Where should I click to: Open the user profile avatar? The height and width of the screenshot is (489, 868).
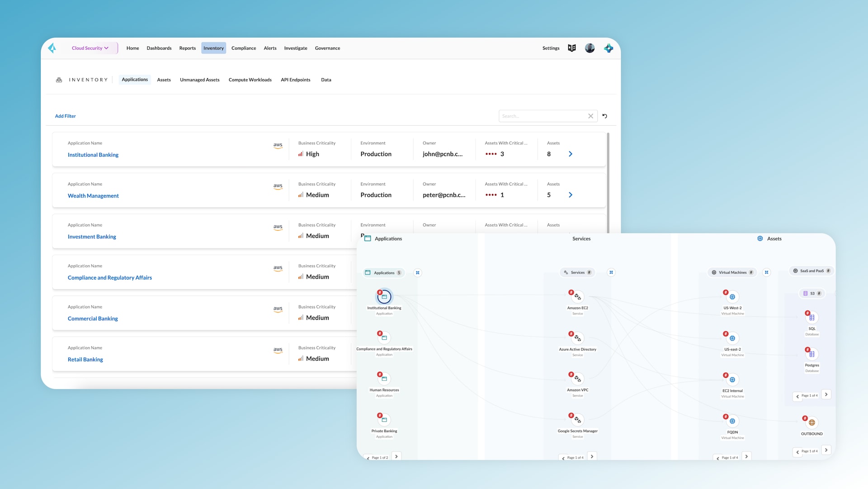tap(590, 48)
